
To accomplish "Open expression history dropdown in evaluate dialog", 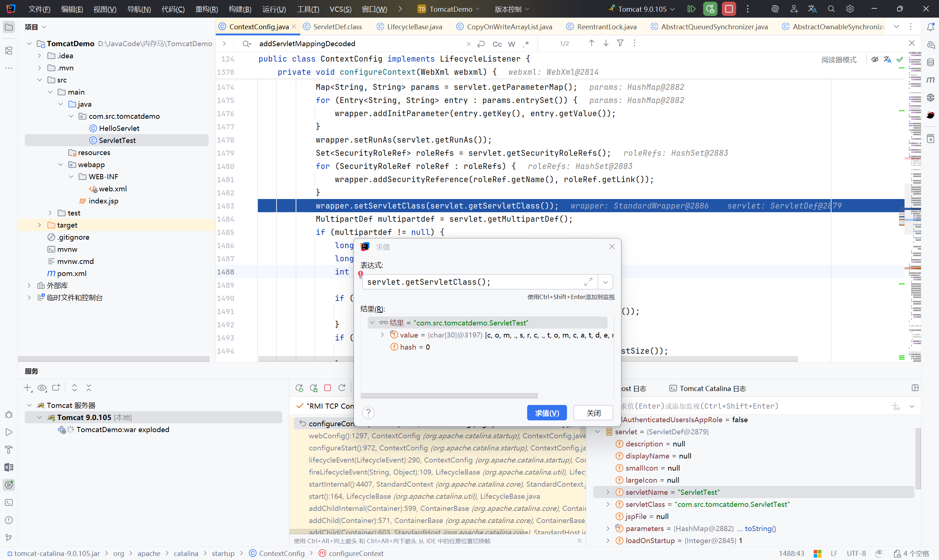I will [x=605, y=282].
